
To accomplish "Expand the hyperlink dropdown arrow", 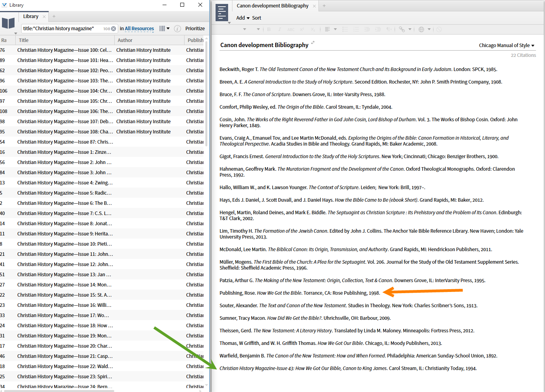I will pyautogui.click(x=410, y=29).
